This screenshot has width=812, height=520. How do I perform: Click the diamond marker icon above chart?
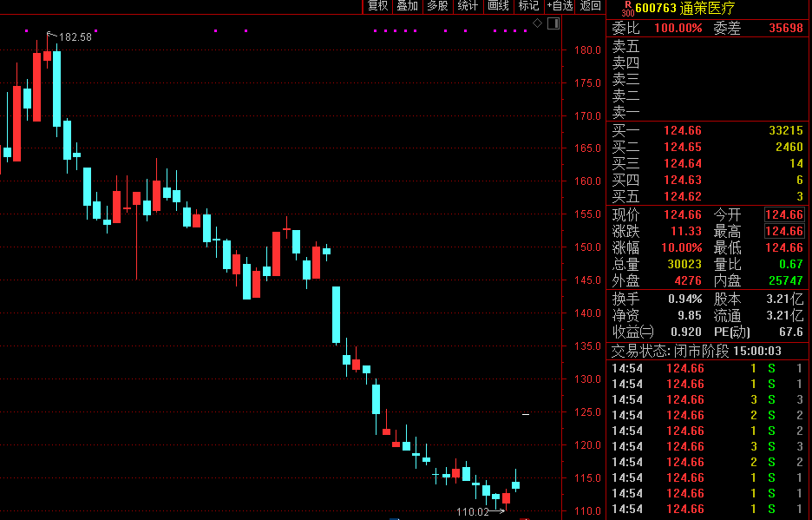[x=537, y=23]
